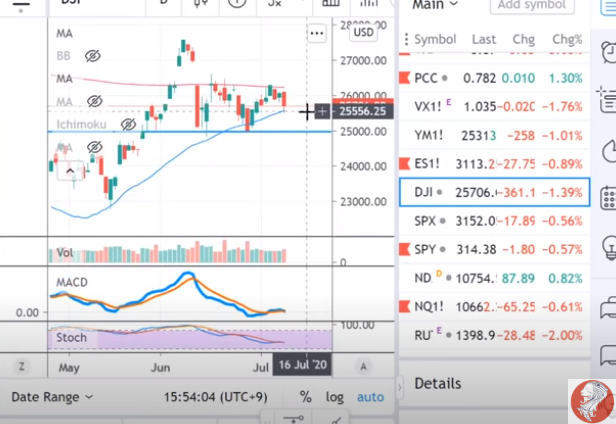
Task: Click the time 15:54:04 (UTC+9) timezone button
Action: (215, 397)
